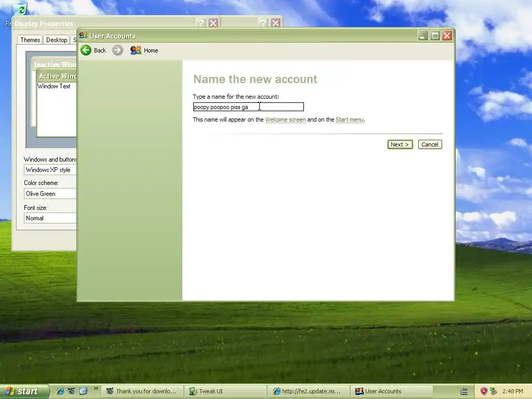This screenshot has height=399, width=532.
Task: Open User Accounts Home icon
Action: 136,50
